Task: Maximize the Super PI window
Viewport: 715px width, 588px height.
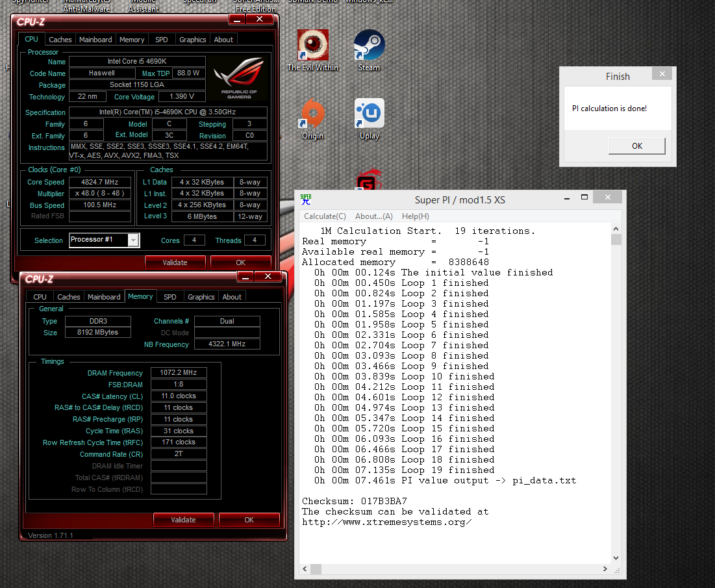Action: 584,197
